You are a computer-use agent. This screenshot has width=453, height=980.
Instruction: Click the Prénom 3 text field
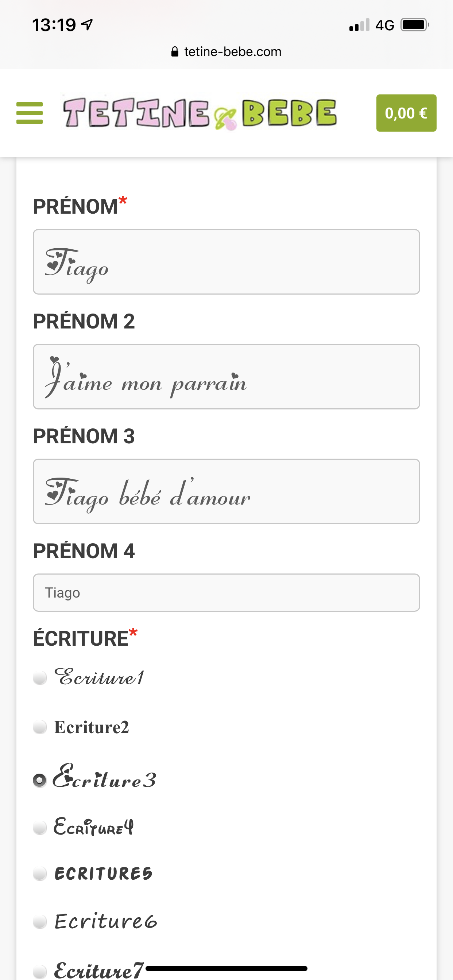(226, 491)
